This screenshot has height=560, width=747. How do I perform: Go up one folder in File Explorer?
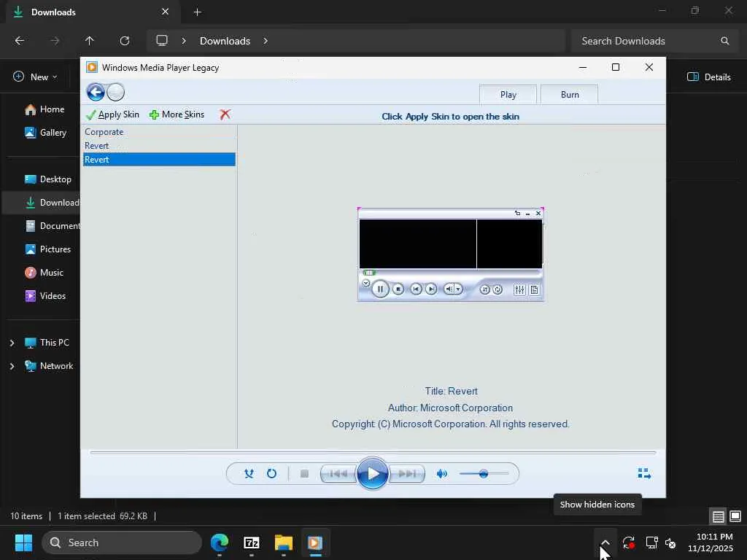point(90,41)
